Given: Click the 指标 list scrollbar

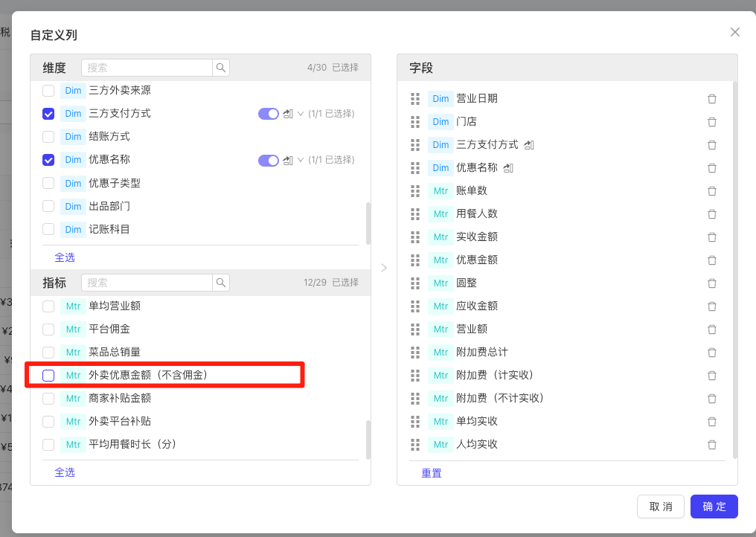Looking at the screenshot, I should pos(368,440).
